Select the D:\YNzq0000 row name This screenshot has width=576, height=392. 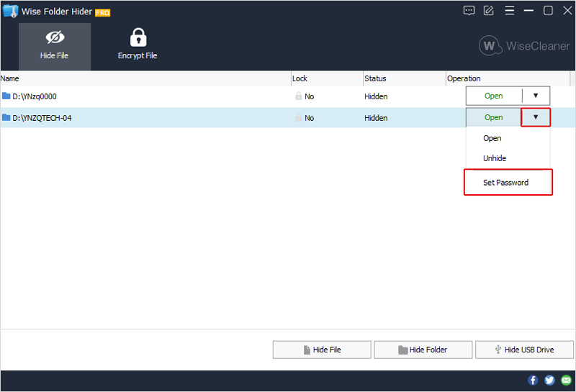pos(35,96)
